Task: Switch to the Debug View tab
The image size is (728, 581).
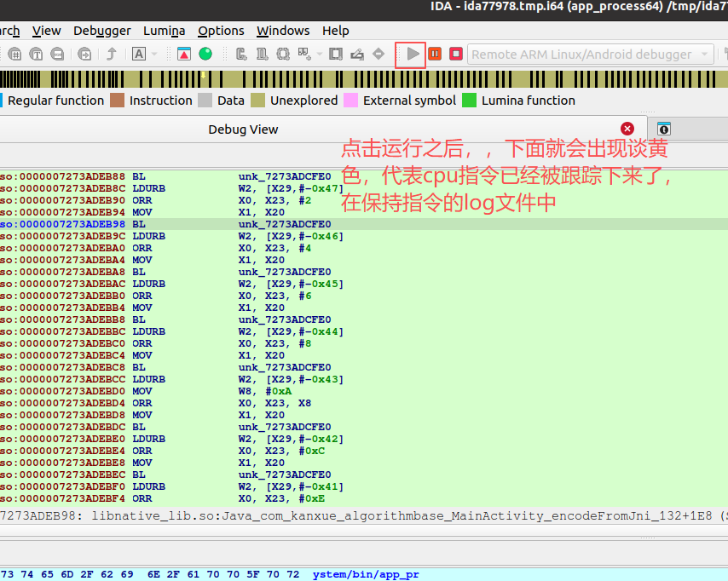Action: [243, 129]
